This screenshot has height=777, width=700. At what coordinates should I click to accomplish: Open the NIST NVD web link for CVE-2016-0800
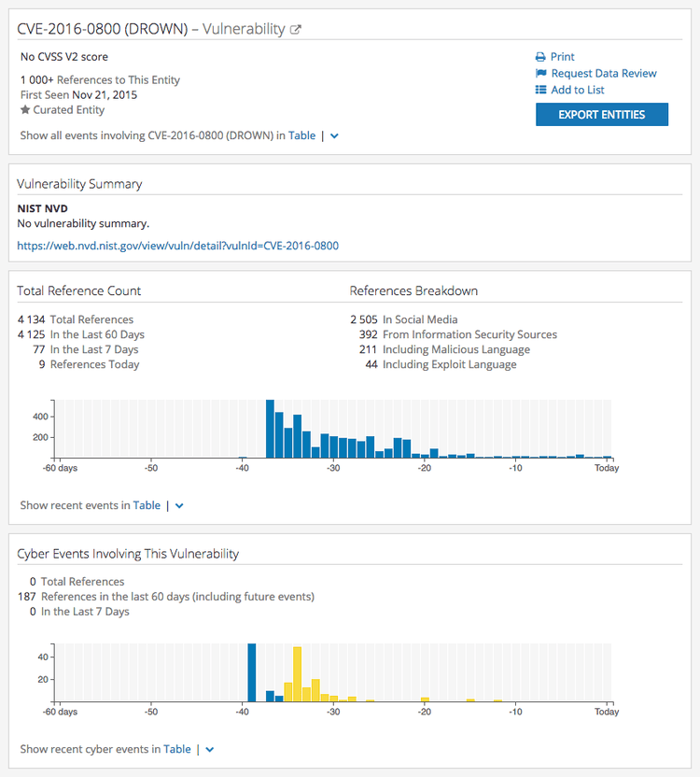tap(177, 247)
